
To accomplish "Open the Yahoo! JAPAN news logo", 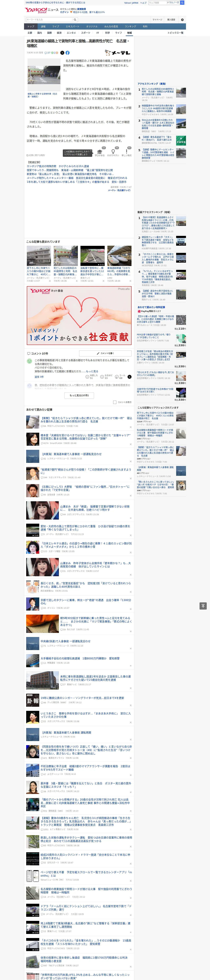I will point(42,10).
